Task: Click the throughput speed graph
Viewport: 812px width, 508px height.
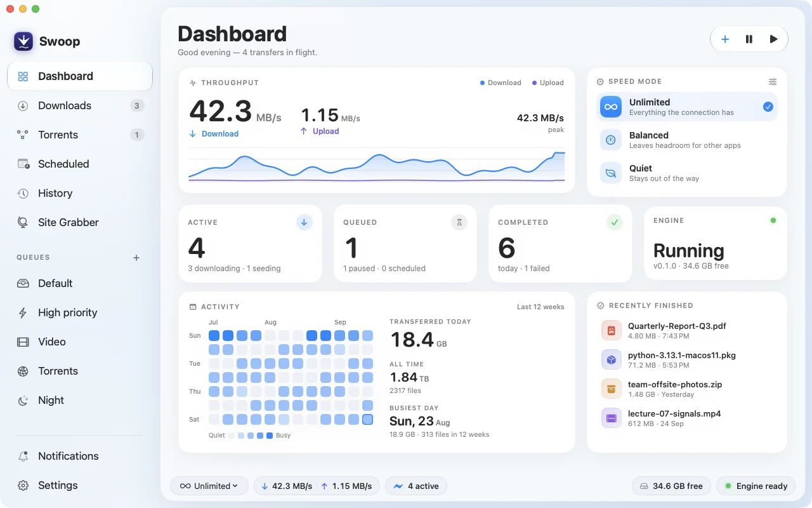Action: click(377, 165)
